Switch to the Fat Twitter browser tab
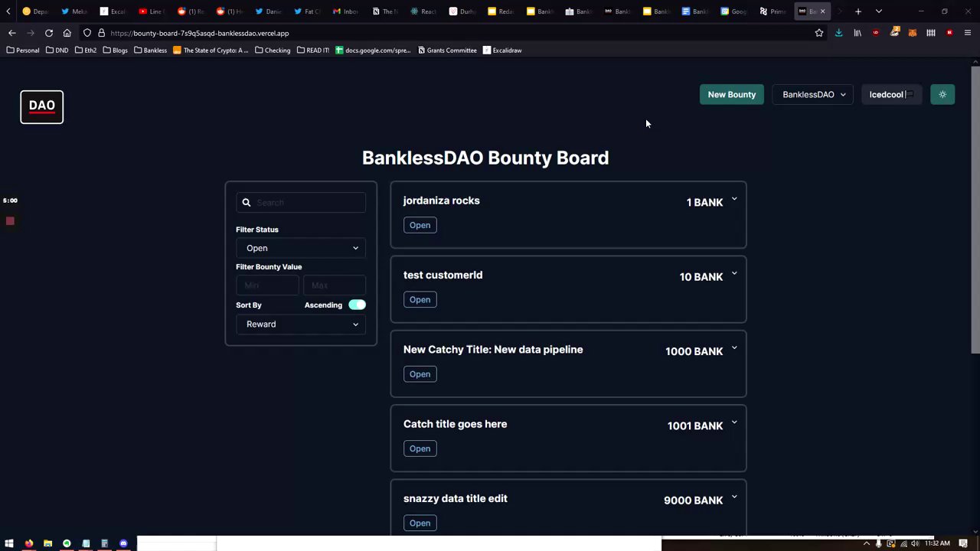This screenshot has width=980, height=551. click(x=307, y=11)
